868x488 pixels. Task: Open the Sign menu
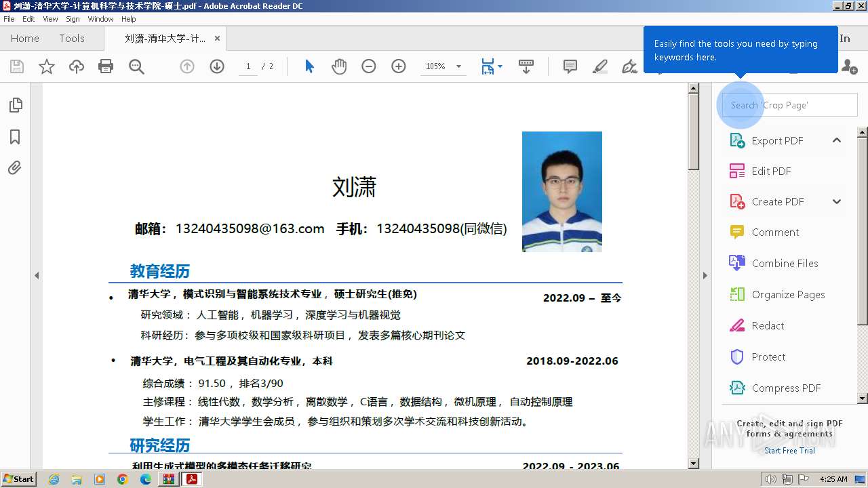[73, 19]
